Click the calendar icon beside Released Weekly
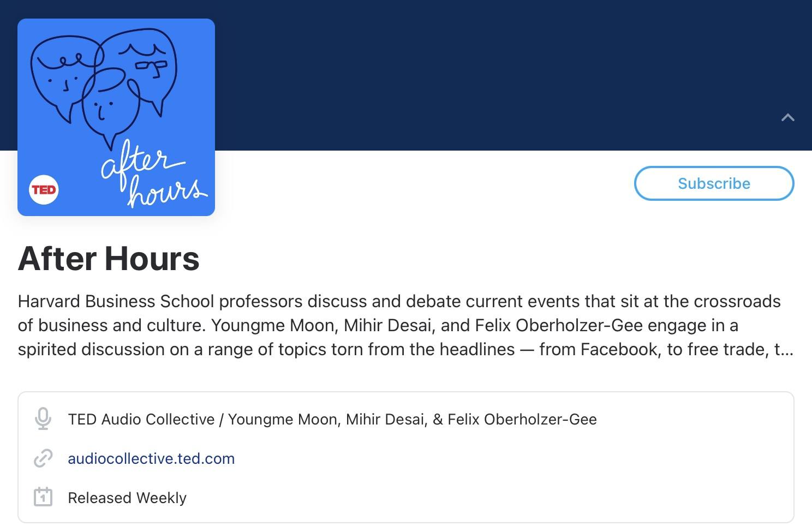Viewport: 812px width, 532px height. (43, 497)
